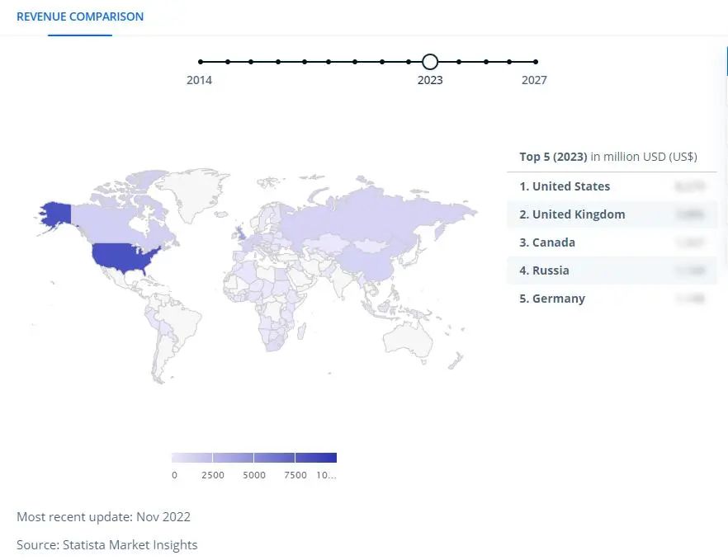This screenshot has height=560, width=728.
Task: Click darkest legend color segment
Action: pyautogui.click(x=316, y=458)
